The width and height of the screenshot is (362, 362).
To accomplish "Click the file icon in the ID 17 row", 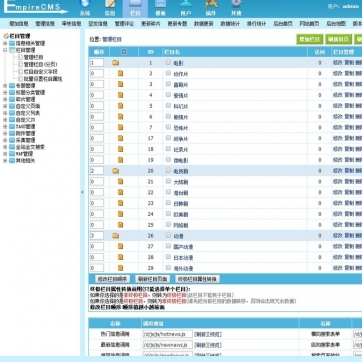I will tap(121, 138).
